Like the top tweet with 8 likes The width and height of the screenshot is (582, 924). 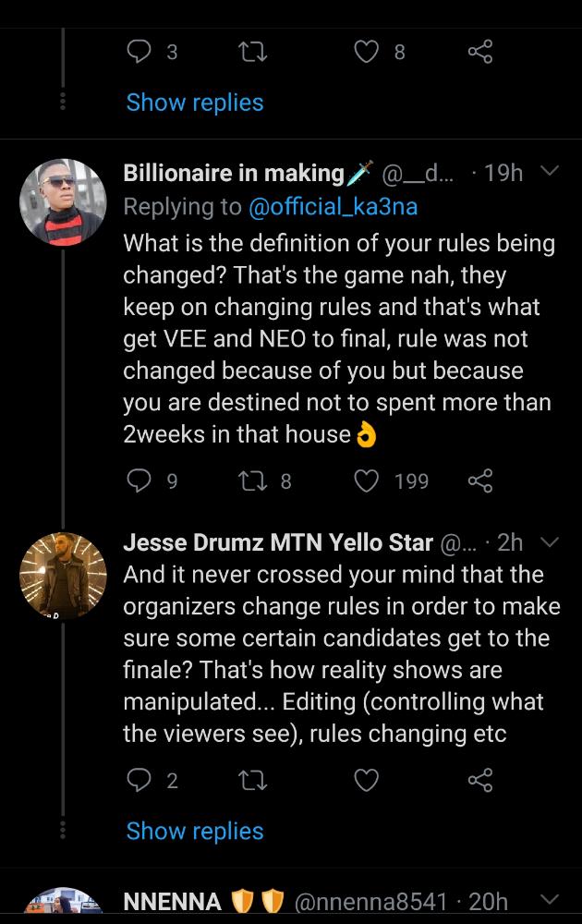coord(368,53)
